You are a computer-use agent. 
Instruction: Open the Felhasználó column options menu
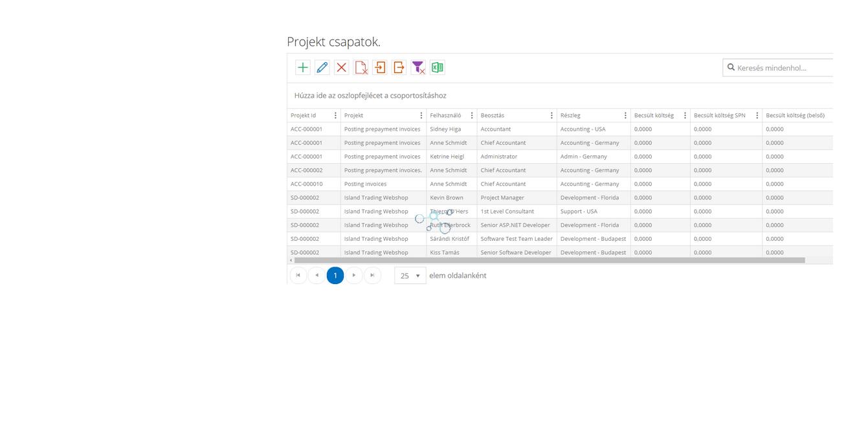(x=472, y=116)
